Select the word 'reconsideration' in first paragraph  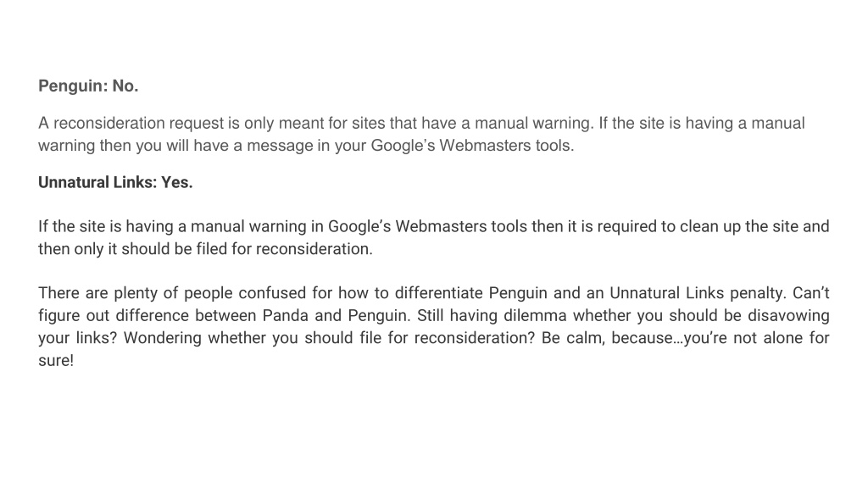(x=109, y=123)
